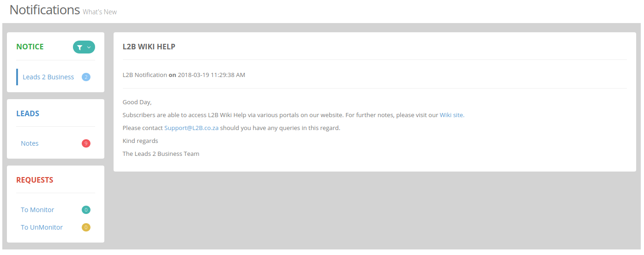The width and height of the screenshot is (644, 255).
Task: Click the yellow To UnMonitor count badge
Action: (86, 227)
